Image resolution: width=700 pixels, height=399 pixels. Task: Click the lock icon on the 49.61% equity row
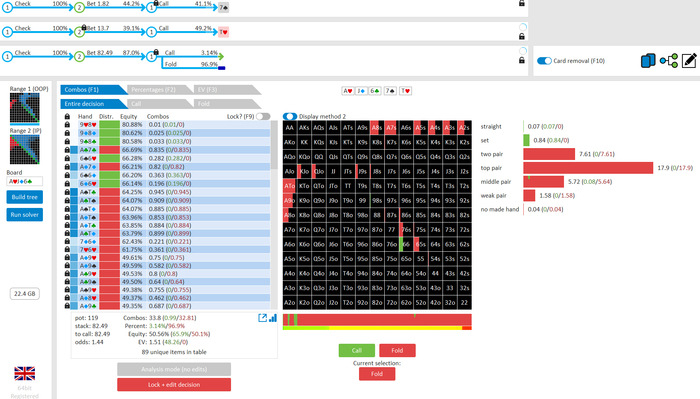[x=67, y=258]
